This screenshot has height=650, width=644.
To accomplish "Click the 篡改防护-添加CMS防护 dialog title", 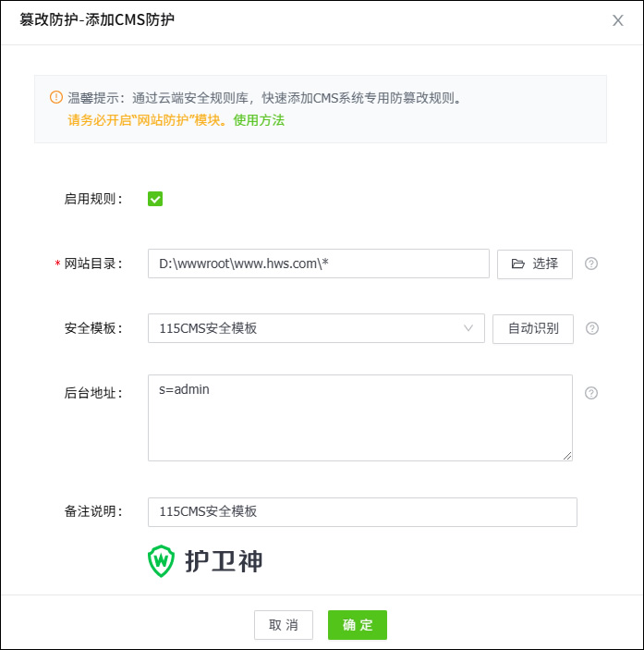I will tap(97, 19).
